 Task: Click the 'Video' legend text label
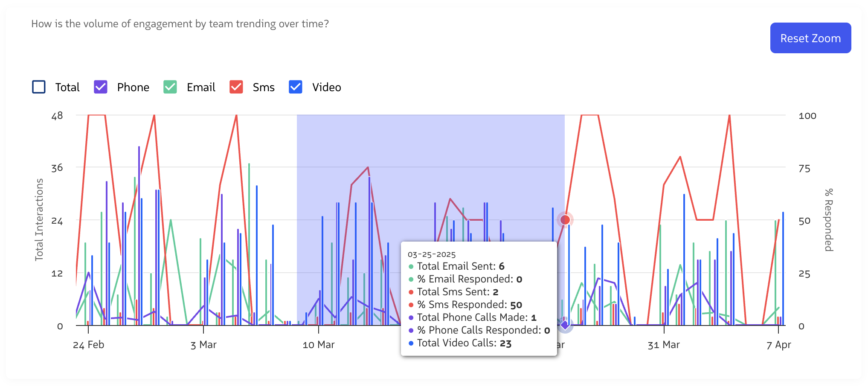pyautogui.click(x=326, y=87)
